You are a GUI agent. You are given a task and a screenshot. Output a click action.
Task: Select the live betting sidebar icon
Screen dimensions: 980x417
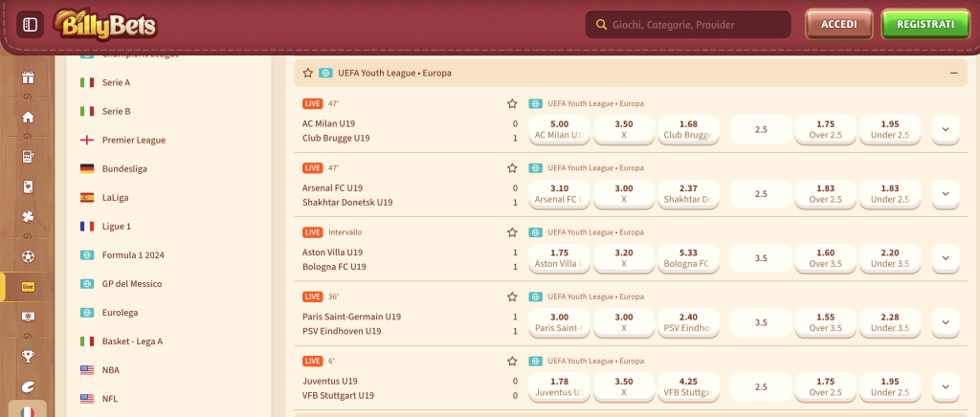28,287
